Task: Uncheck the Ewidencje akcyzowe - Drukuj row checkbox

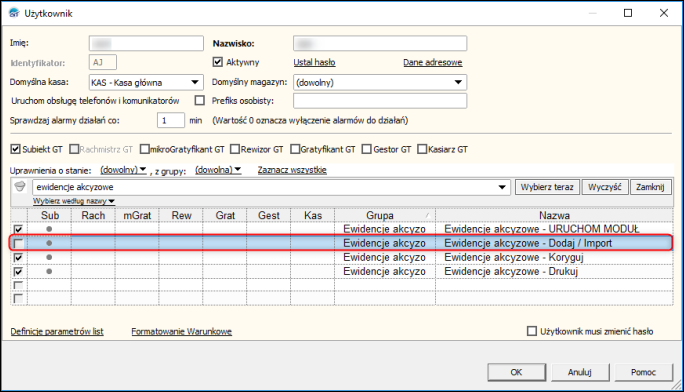Action: pos(18,271)
